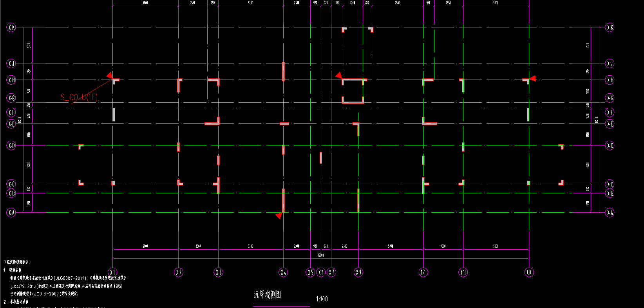Click the 4500 dimension text
The height and width of the screenshot is (308, 644).
397,3
